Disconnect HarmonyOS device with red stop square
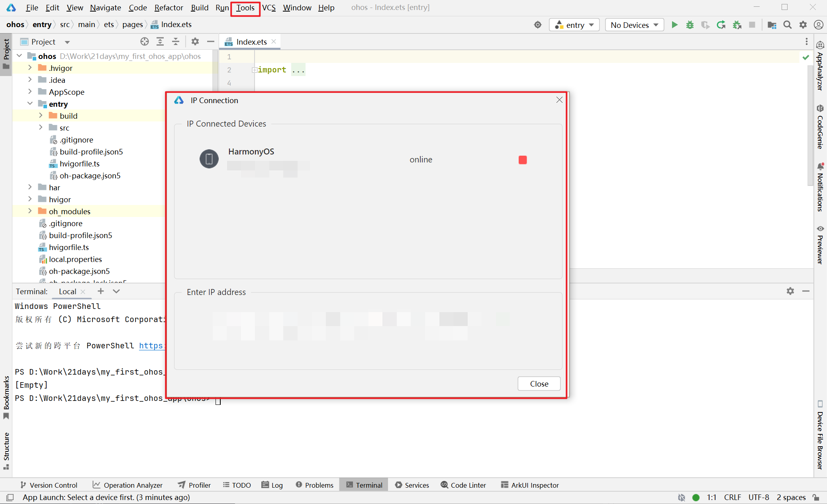827x504 pixels. point(523,160)
